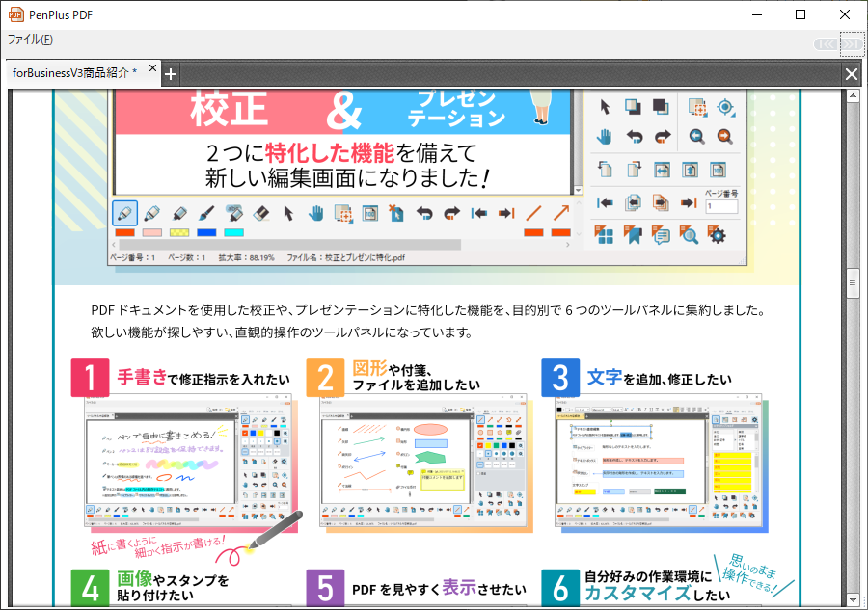The height and width of the screenshot is (610, 868).
Task: Open the bookmark panel icon
Action: point(633,234)
